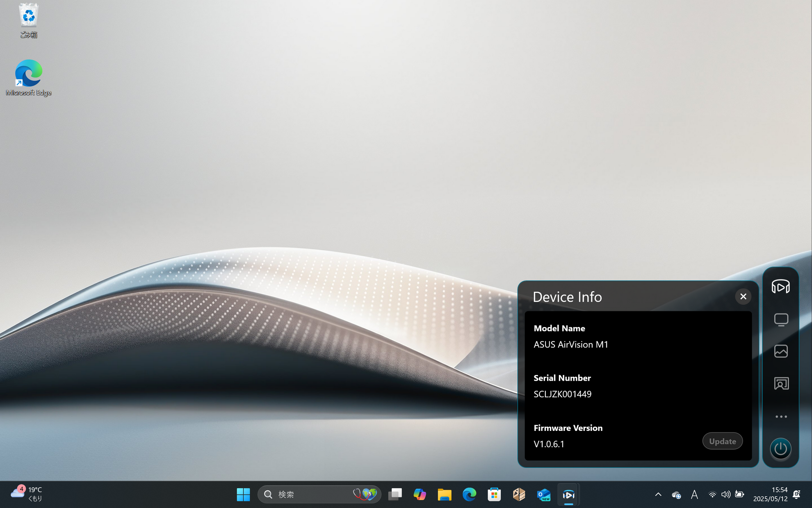812x508 pixels.
Task: Open Outlook (new) from taskbar
Action: coord(543,494)
